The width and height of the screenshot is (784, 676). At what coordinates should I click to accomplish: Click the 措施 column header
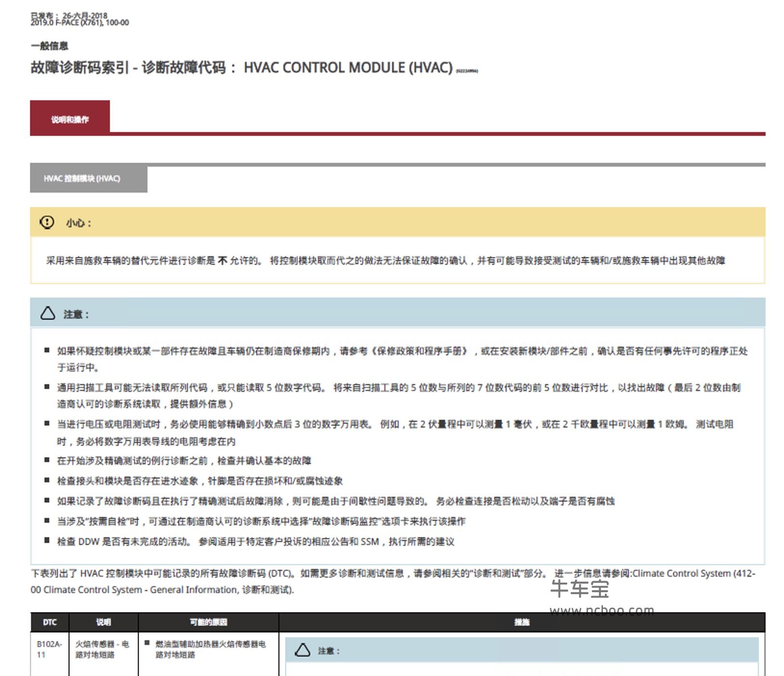[522, 622]
